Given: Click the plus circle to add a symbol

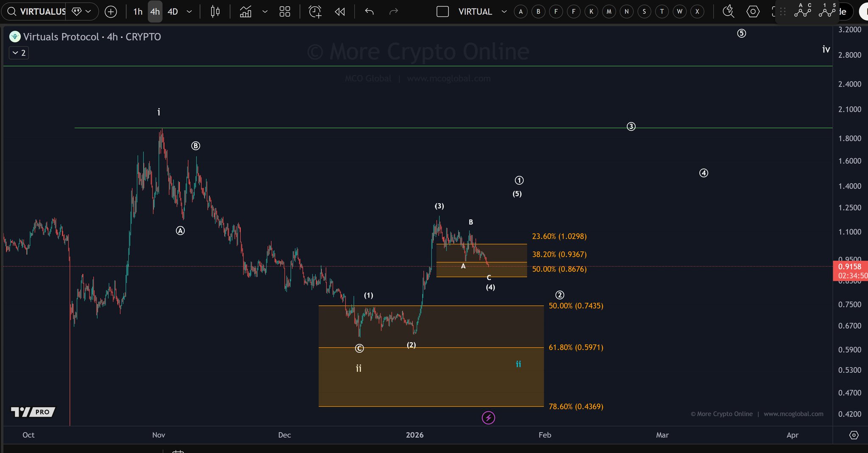Looking at the screenshot, I should pos(111,12).
